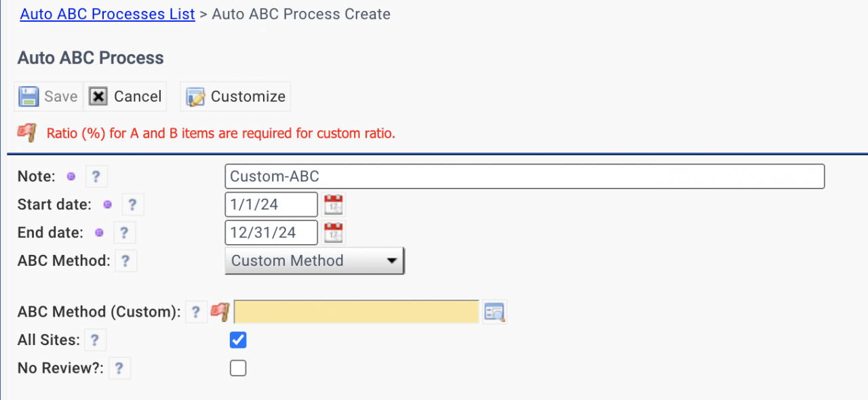
Task: Cancel the process creation
Action: point(125,96)
